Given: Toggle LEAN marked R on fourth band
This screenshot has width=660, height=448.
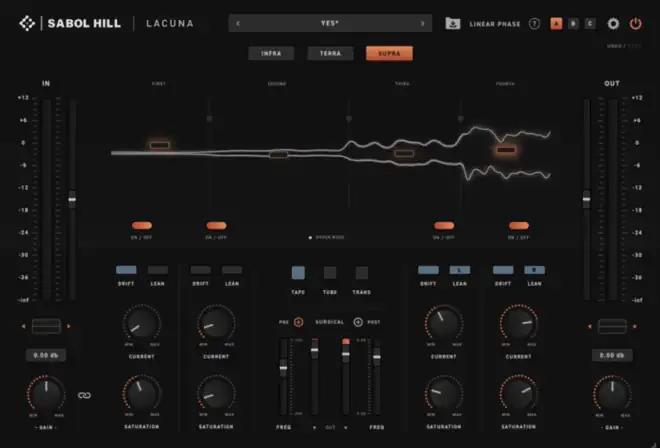Looking at the screenshot, I should click(535, 270).
